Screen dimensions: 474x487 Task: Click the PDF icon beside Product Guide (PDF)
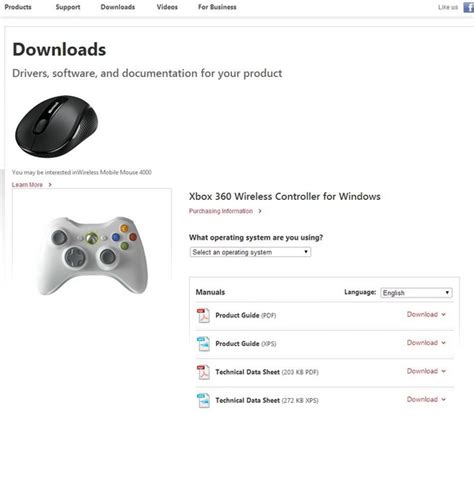pyautogui.click(x=203, y=315)
